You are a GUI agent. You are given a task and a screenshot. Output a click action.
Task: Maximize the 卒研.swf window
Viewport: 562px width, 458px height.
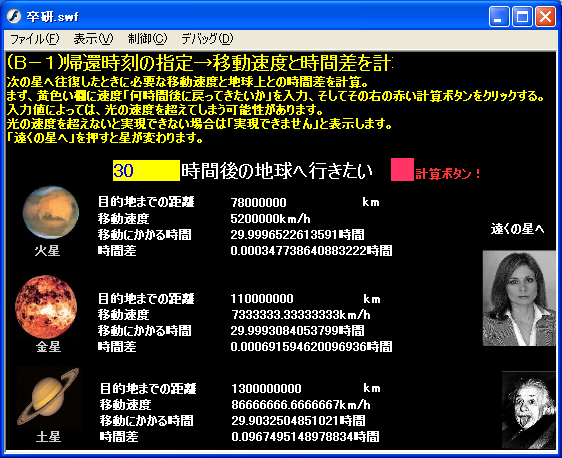click(522, 17)
